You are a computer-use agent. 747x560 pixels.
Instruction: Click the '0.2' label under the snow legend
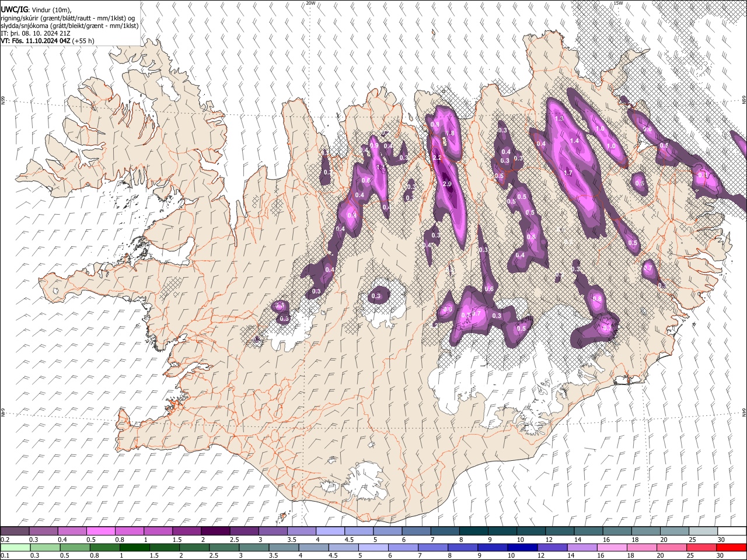pyautogui.click(x=5, y=540)
